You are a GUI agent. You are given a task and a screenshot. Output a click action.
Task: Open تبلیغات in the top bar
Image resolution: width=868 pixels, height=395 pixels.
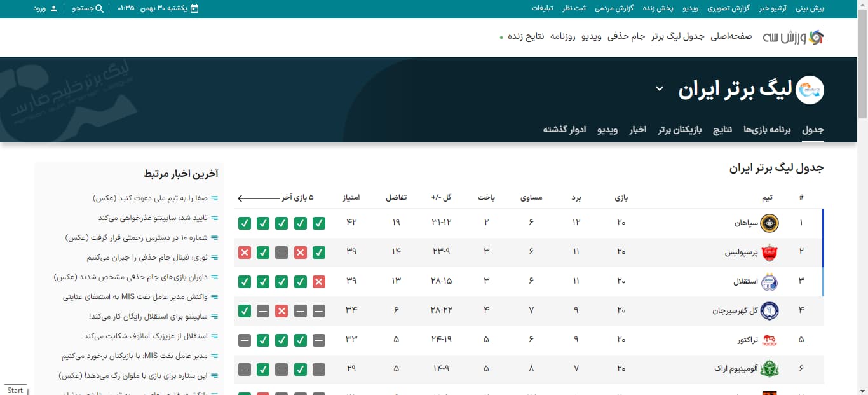pos(541,9)
